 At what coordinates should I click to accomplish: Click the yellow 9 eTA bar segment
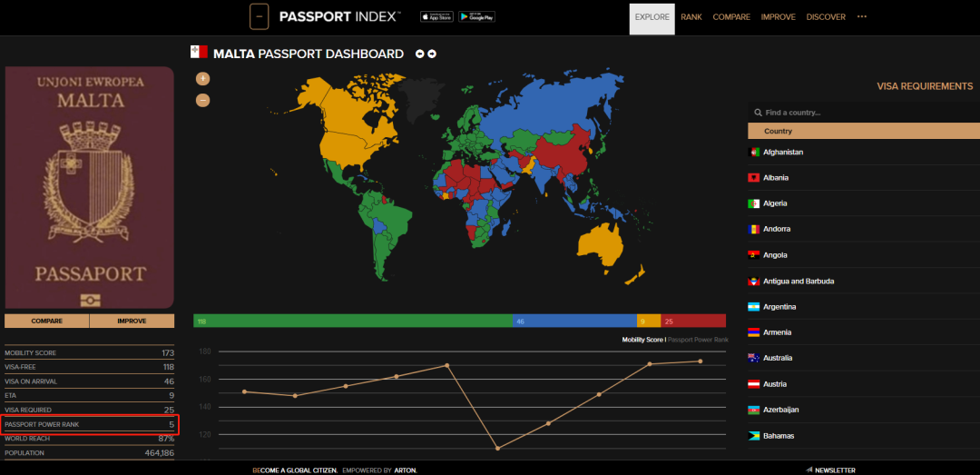tap(649, 321)
